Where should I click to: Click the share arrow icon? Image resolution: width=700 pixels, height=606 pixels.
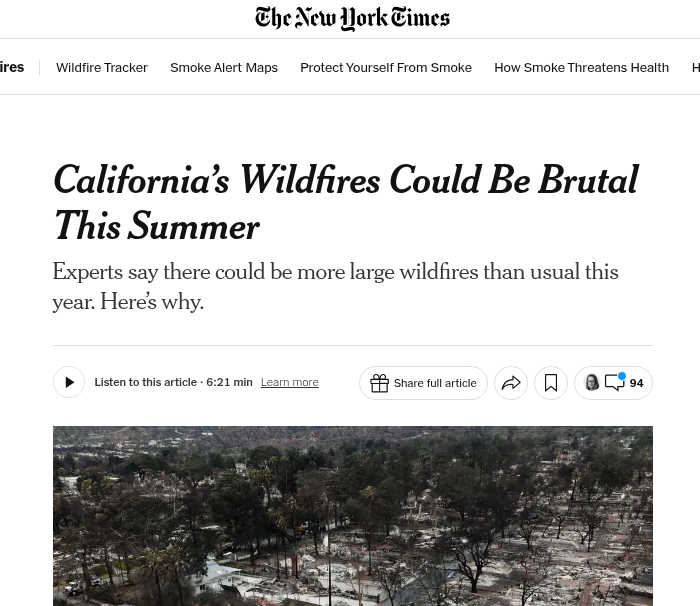point(511,383)
